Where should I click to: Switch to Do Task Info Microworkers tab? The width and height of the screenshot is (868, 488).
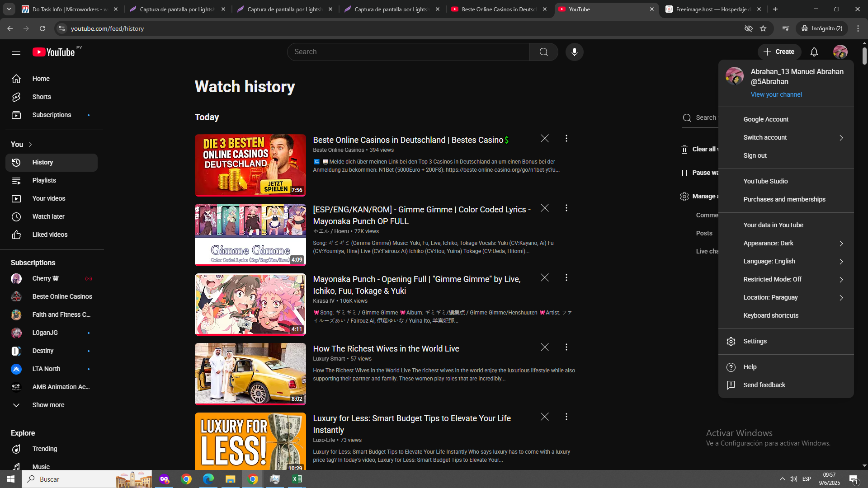coord(70,9)
